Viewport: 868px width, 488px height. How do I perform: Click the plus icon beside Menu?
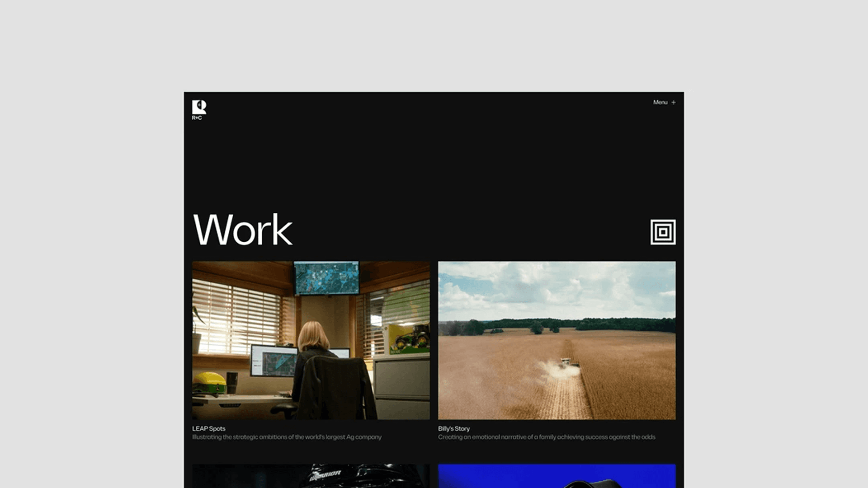[x=674, y=103]
